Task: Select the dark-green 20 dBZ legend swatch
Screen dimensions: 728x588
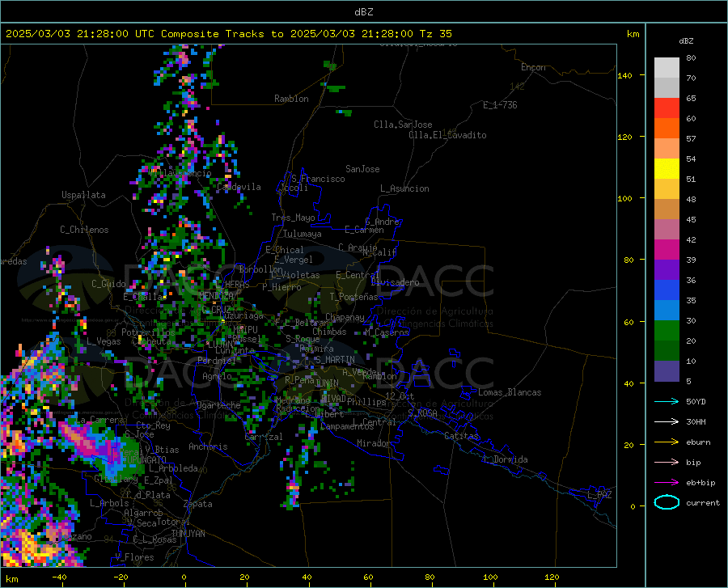Action: [x=667, y=351]
